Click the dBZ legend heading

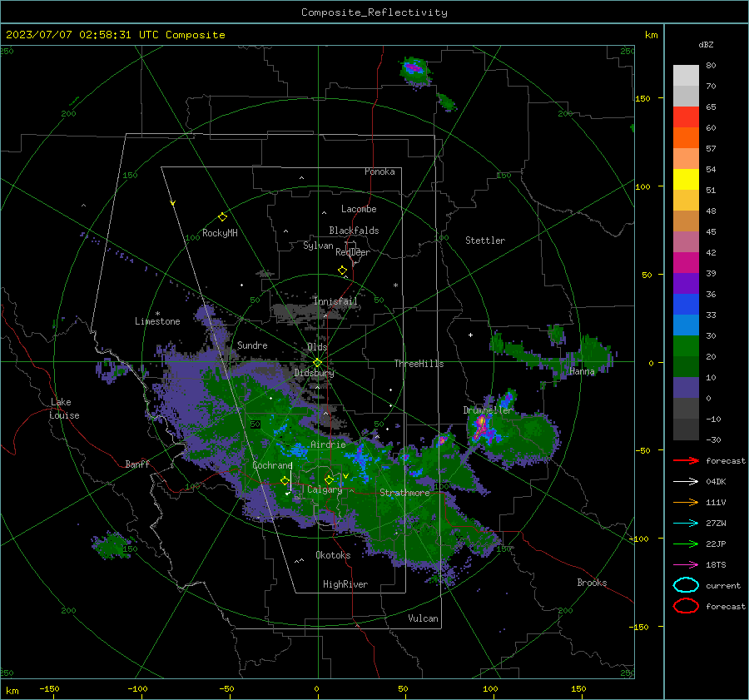click(x=706, y=45)
